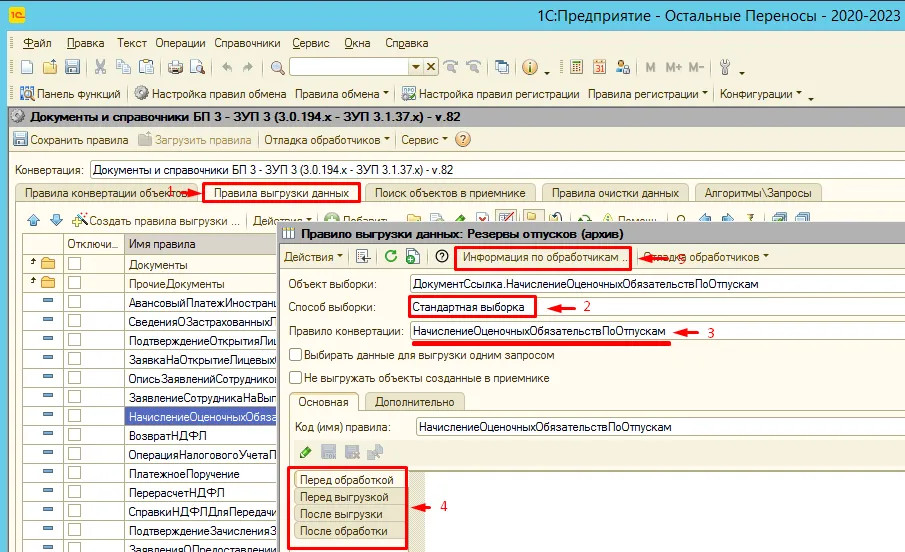Viewport: 905px width, 552px height.
Task: Toggle 'Выбирать данные для выгрузки одним запросом' checkbox
Action: [295, 355]
